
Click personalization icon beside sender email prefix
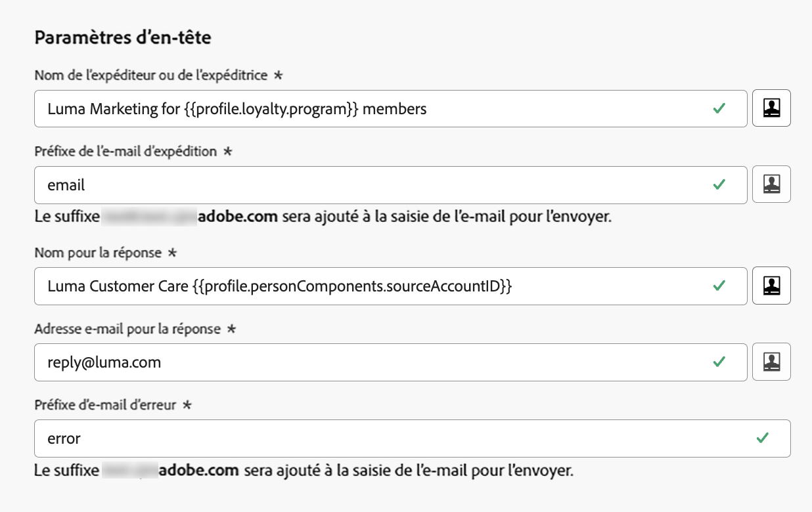771,184
